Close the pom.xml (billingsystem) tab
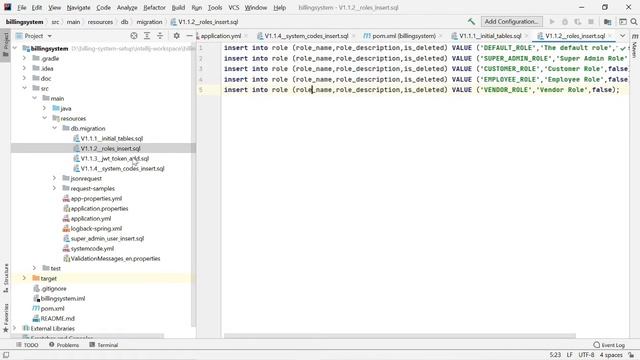The height and width of the screenshot is (360, 640). [x=441, y=36]
